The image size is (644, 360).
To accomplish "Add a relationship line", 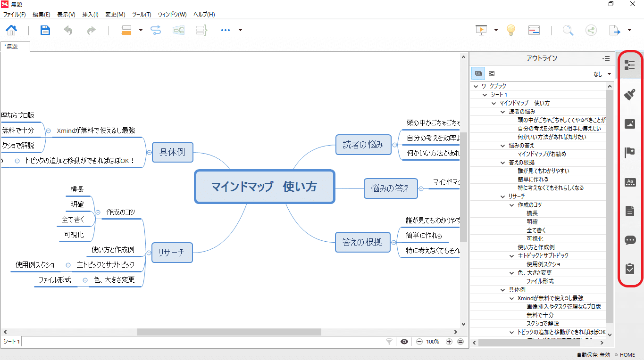I will 156,30.
